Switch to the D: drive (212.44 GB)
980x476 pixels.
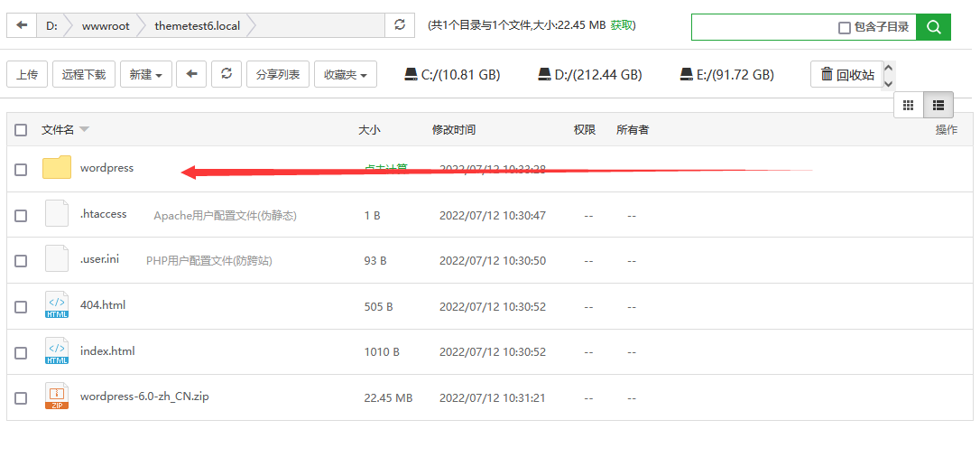point(589,75)
